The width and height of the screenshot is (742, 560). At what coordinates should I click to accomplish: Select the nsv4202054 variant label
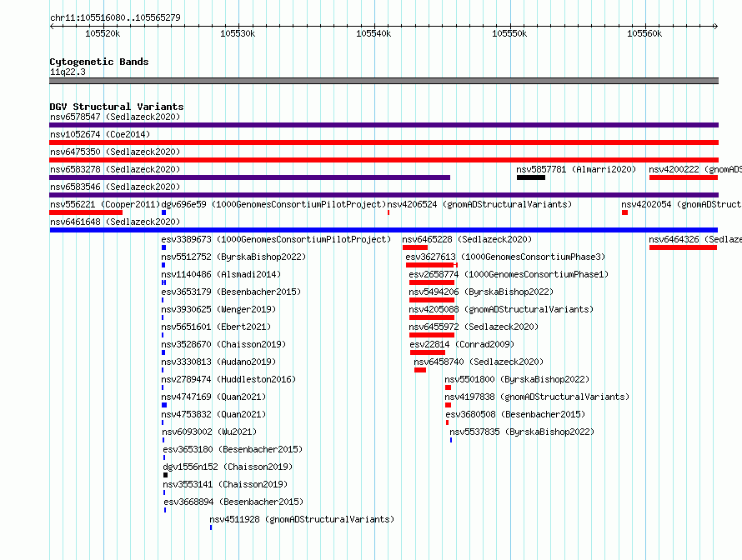point(681,204)
